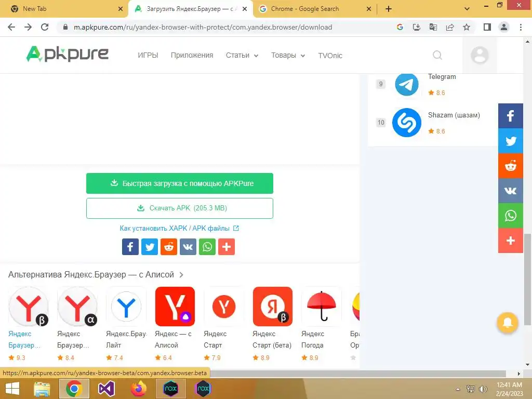Expand the Товары dropdown menu
Image resolution: width=532 pixels, height=399 pixels.
(x=288, y=55)
